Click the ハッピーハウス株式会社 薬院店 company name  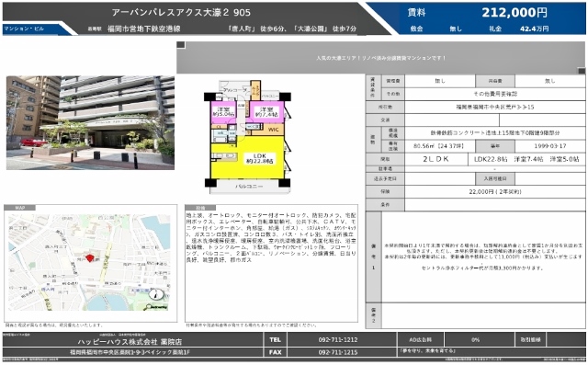(x=130, y=341)
